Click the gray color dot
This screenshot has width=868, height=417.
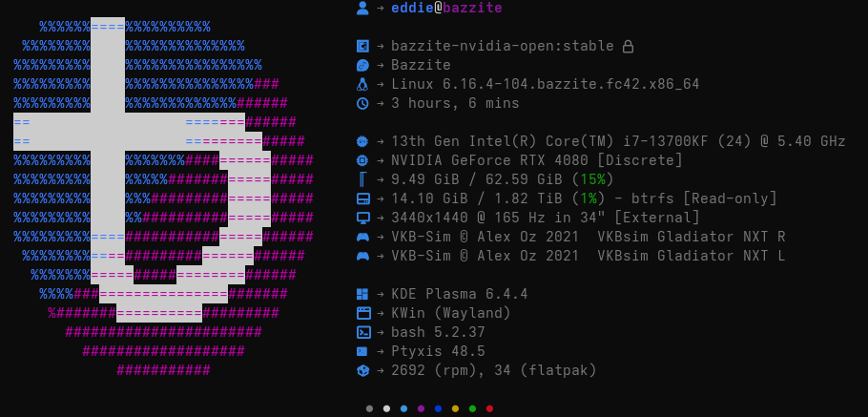point(369,409)
